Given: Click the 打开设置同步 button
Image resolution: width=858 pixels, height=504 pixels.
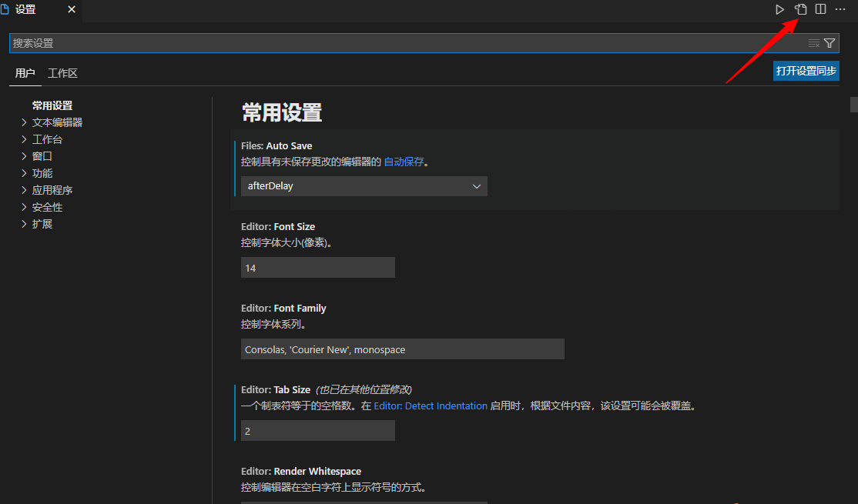Looking at the screenshot, I should [x=806, y=71].
